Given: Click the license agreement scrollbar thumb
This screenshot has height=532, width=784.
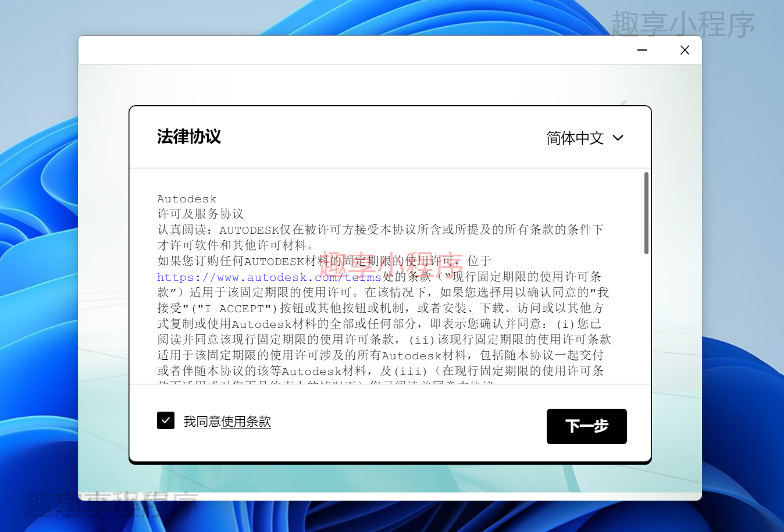Looking at the screenshot, I should (646, 213).
